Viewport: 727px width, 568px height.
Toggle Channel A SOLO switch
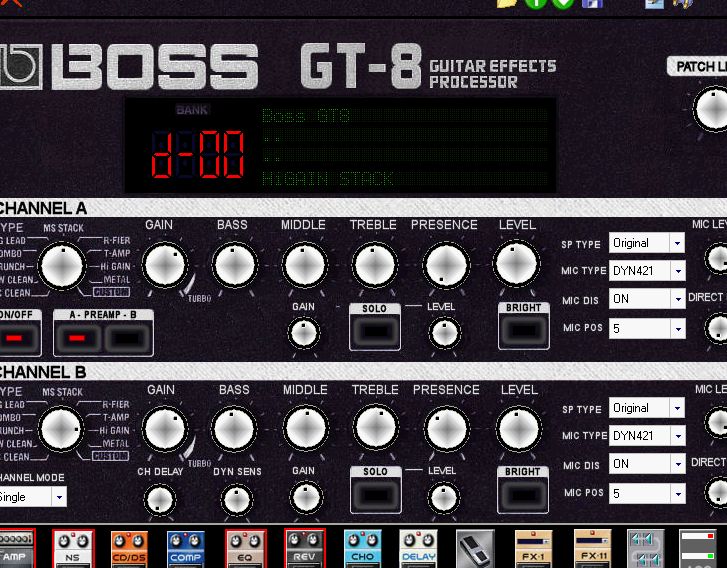click(x=375, y=331)
